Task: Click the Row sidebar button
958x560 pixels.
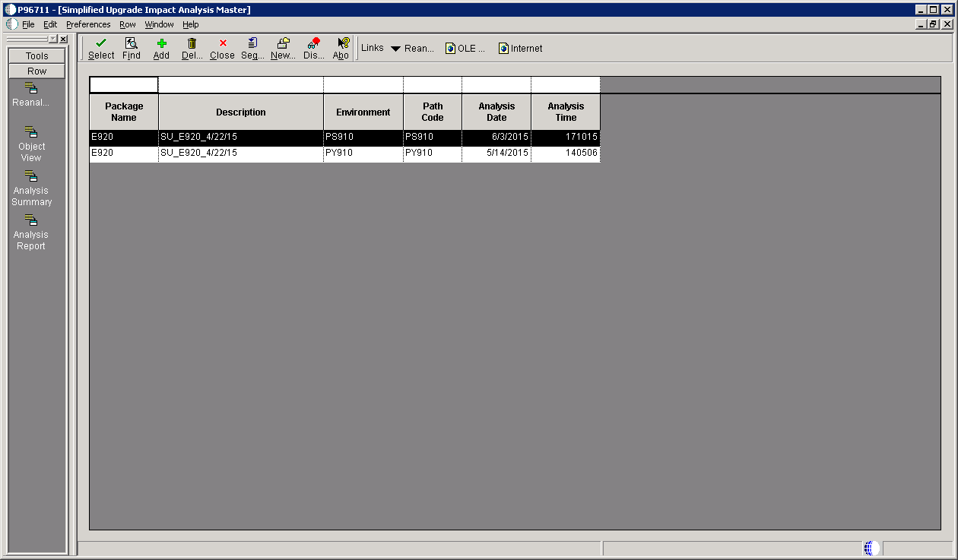Action: coord(36,71)
